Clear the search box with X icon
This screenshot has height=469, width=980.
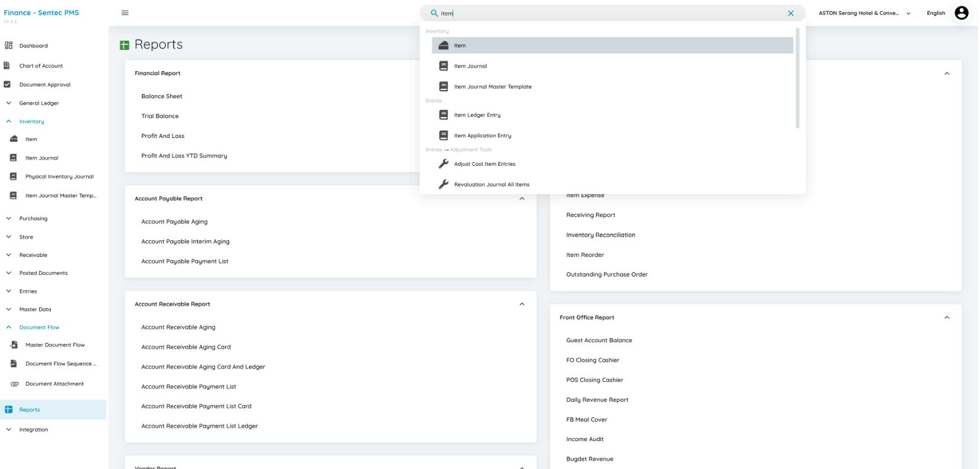point(790,13)
